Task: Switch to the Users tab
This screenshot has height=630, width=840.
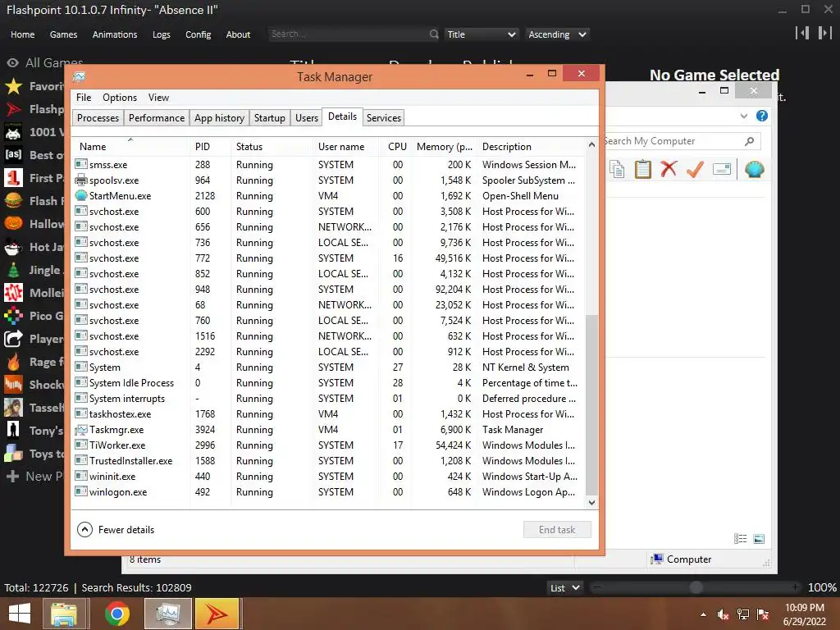Action: pyautogui.click(x=307, y=118)
